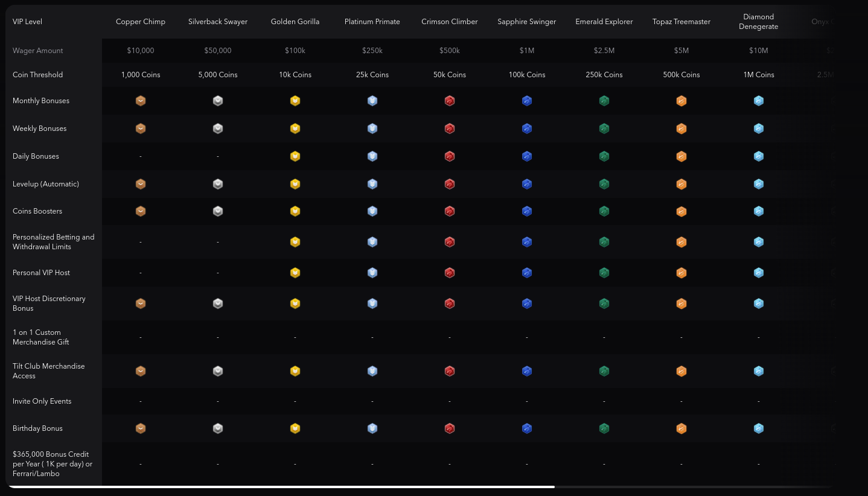Click Crimson Climber Birthday Bonus badge

coord(450,428)
